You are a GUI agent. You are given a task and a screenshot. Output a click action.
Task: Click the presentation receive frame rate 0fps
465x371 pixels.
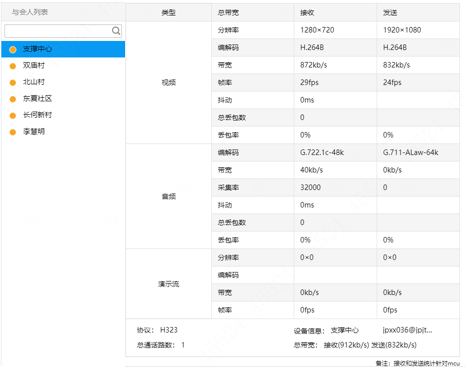pos(307,310)
